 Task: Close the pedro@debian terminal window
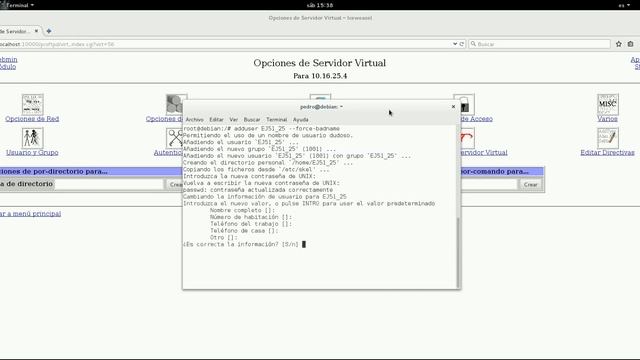(453, 107)
